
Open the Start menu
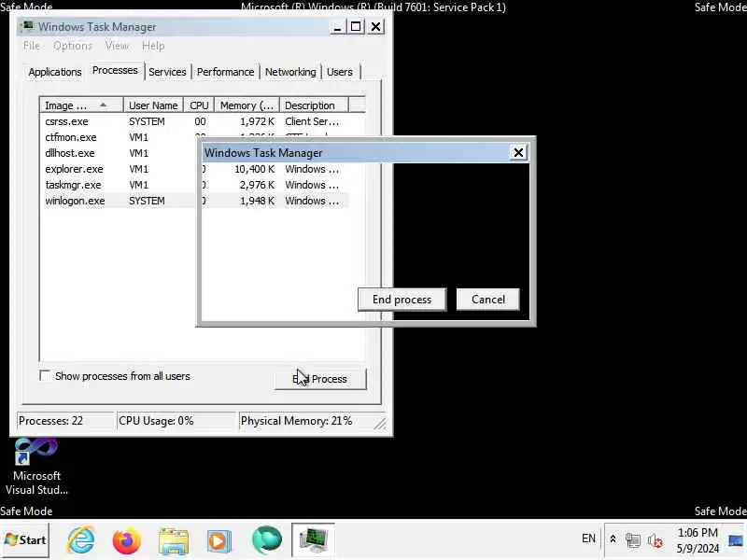tap(25, 540)
